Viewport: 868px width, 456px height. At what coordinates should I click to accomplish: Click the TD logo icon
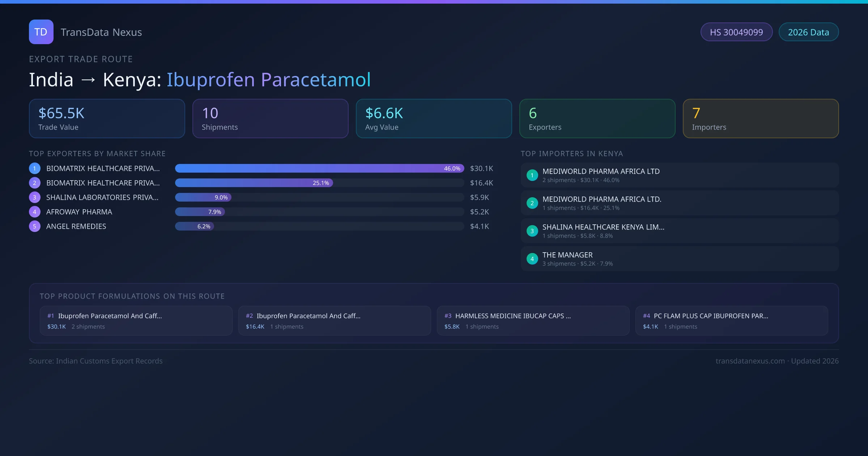click(41, 32)
